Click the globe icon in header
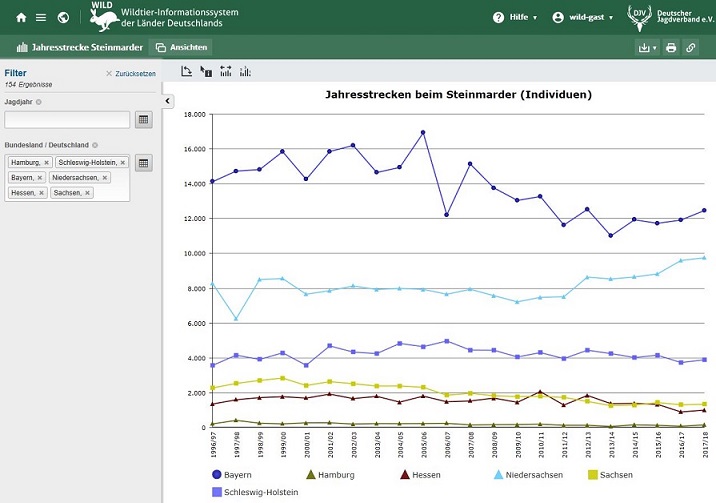716x503 pixels. pos(63,18)
